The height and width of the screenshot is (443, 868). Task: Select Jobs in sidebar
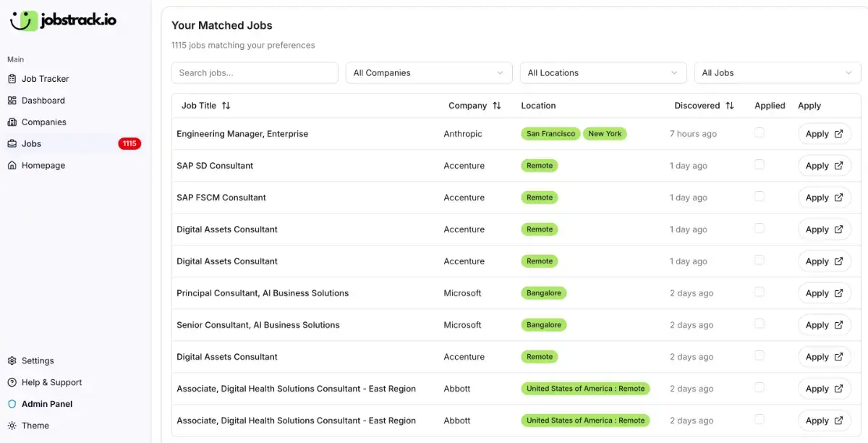pos(75,144)
